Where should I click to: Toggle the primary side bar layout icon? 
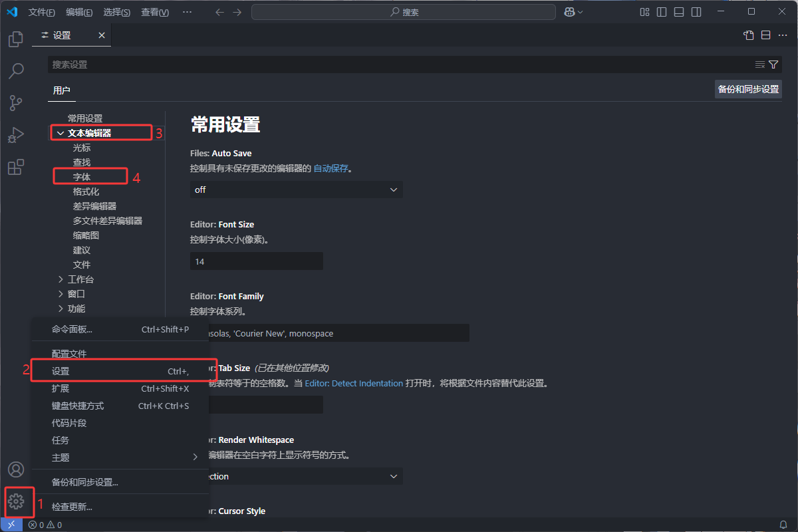click(661, 12)
